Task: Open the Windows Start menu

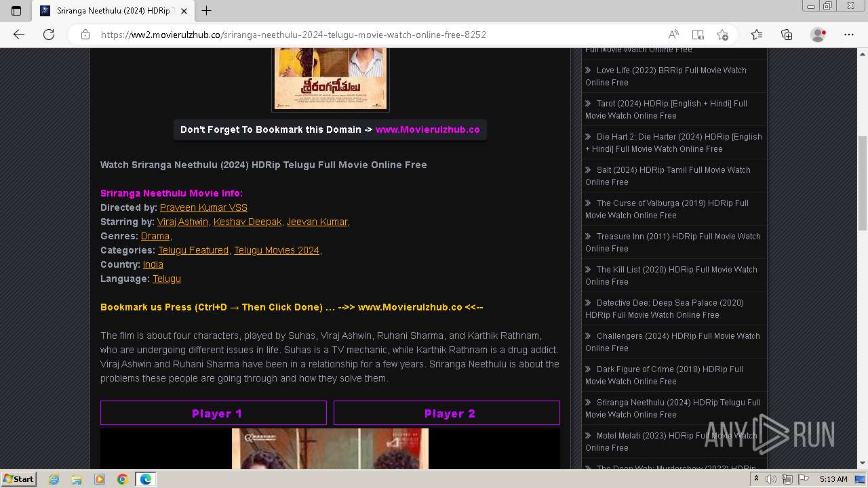Action: 18,479
